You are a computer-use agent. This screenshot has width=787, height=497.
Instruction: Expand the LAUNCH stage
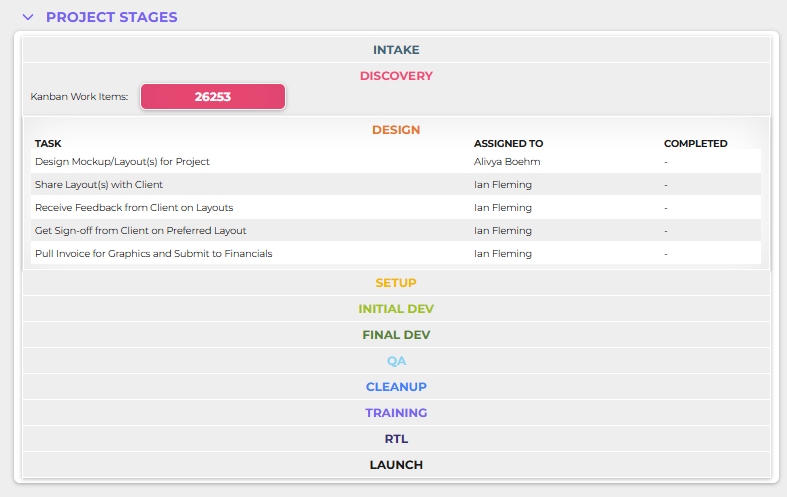click(396, 465)
